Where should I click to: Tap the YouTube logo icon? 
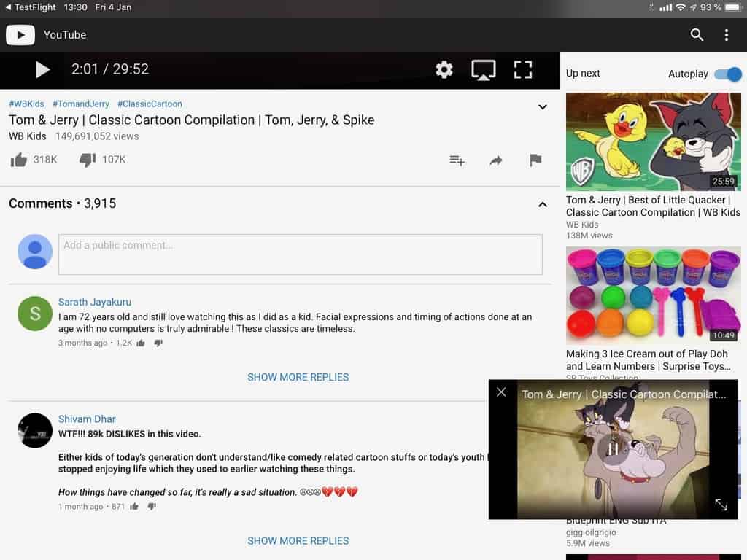[x=20, y=35]
